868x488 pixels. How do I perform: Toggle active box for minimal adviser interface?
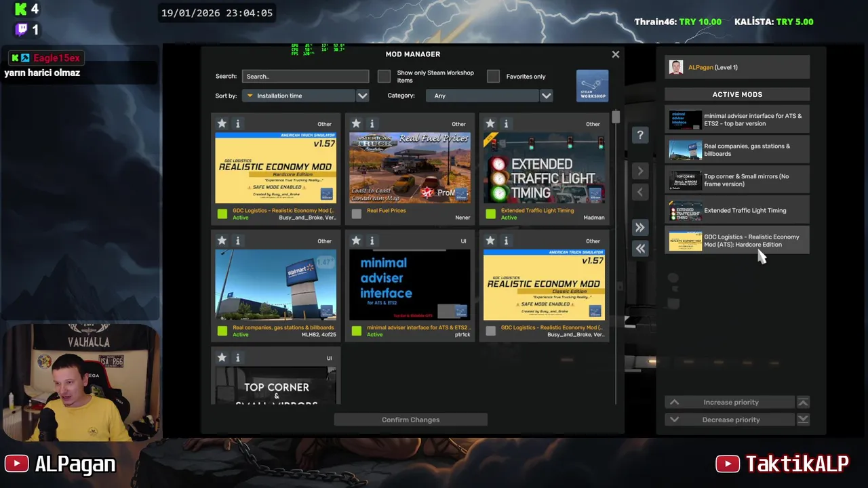tap(357, 331)
